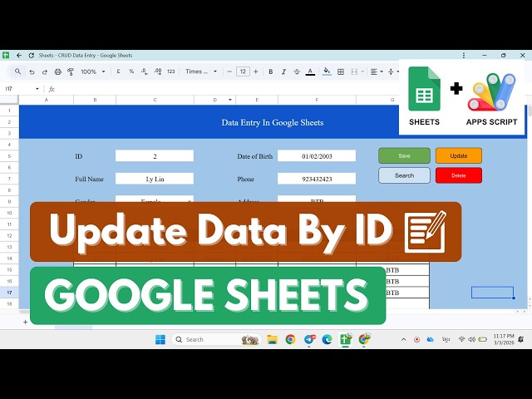Screen dimensions: 532x399
Task: Decrease font size with minus button
Action: [x=229, y=71]
